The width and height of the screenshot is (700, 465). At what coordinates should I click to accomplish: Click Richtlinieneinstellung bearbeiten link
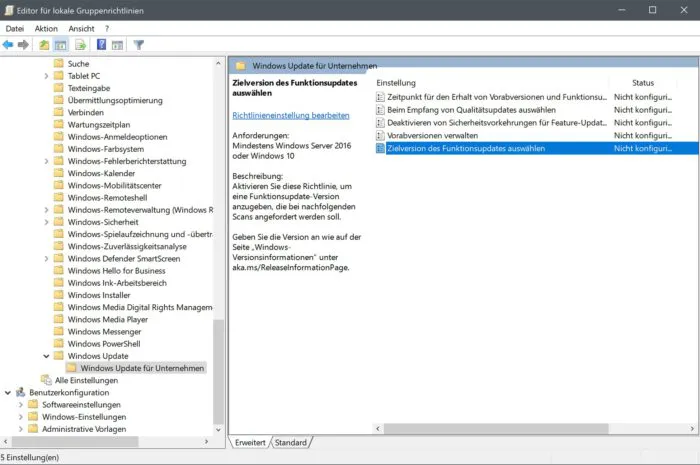pos(291,115)
